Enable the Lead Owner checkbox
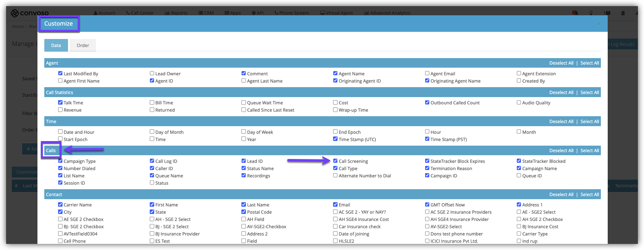This screenshot has height=250, width=644. (152, 73)
